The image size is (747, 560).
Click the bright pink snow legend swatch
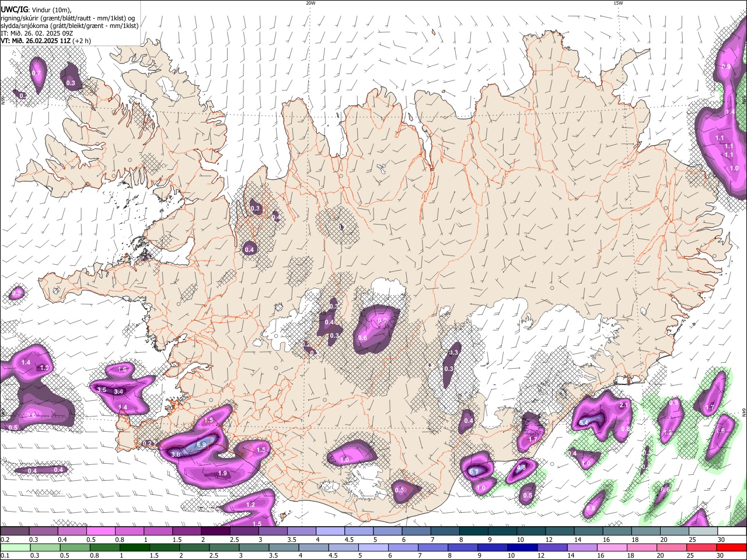[x=101, y=531]
